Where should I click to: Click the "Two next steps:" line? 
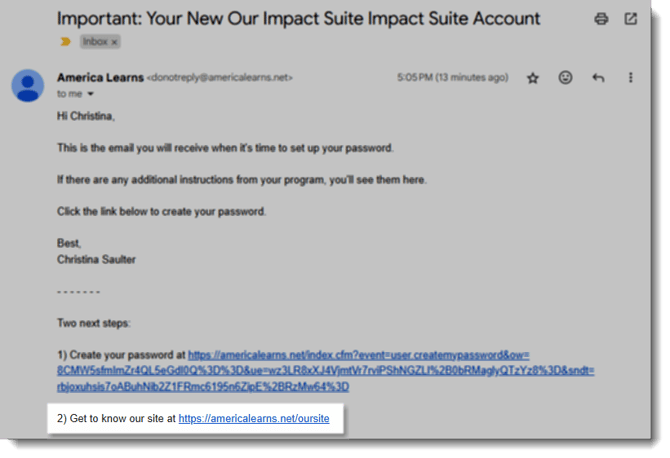click(x=99, y=322)
